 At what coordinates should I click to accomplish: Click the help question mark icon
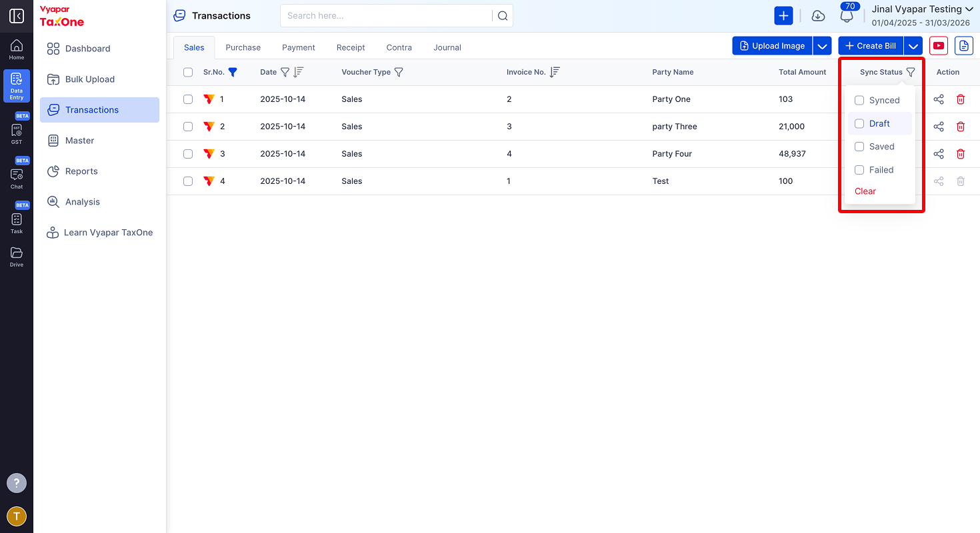[x=17, y=483]
